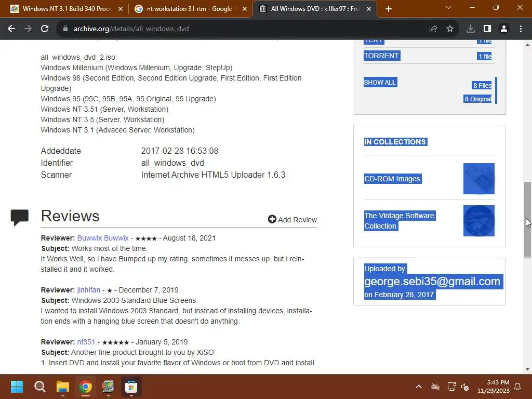
Task: Click Chrome taskbar icon
Action: (86, 387)
